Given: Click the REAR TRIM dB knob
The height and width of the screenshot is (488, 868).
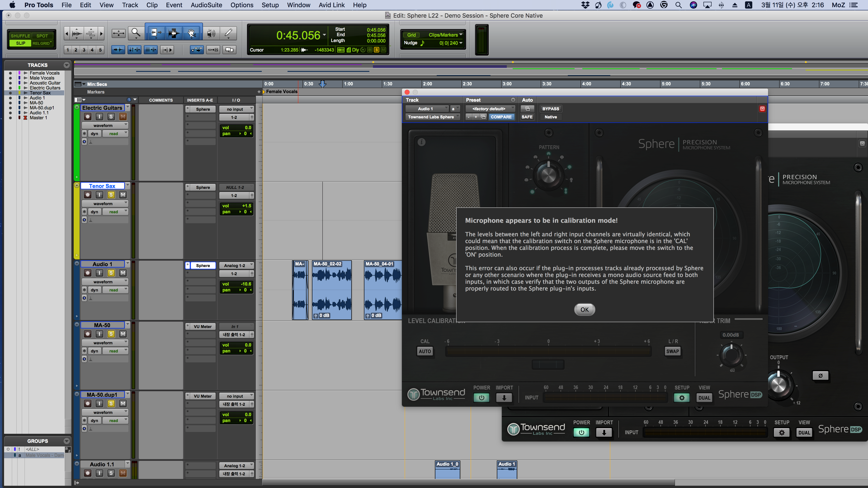Looking at the screenshot, I should pos(731,355).
